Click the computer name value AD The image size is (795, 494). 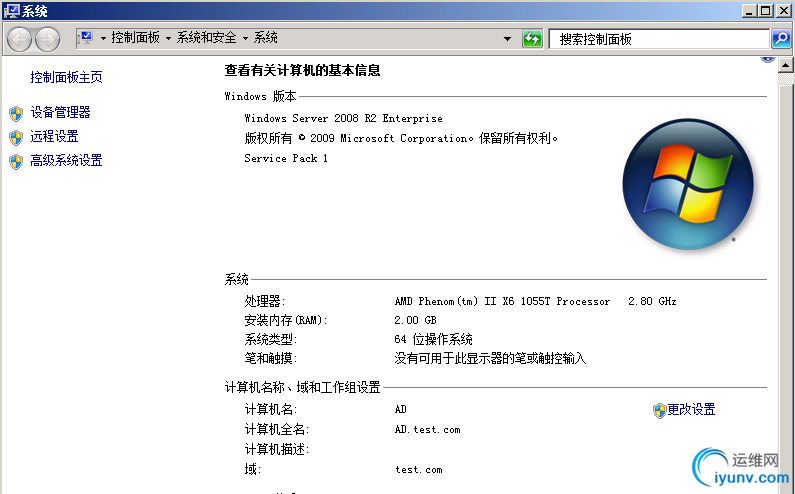click(401, 409)
